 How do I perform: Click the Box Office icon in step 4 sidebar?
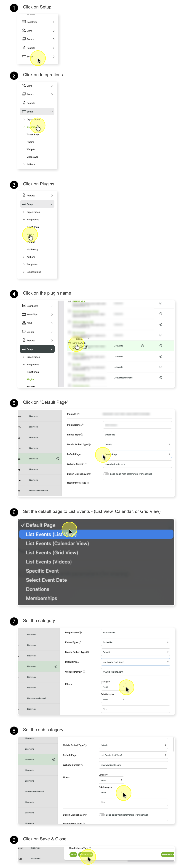24,314
